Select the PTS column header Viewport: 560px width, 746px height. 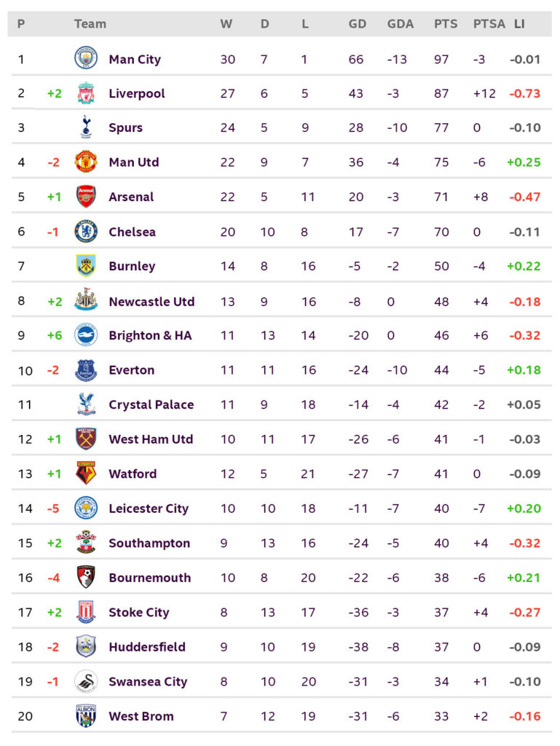pyautogui.click(x=446, y=24)
